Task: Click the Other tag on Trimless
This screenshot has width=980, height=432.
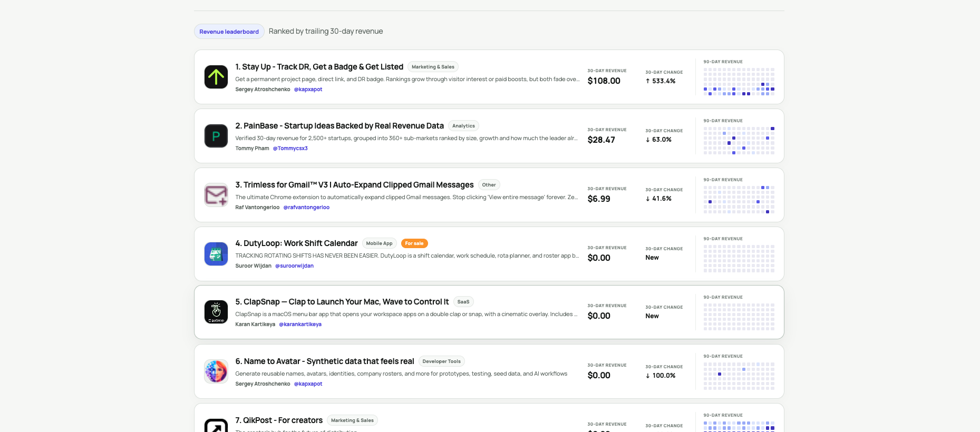Action: [489, 185]
